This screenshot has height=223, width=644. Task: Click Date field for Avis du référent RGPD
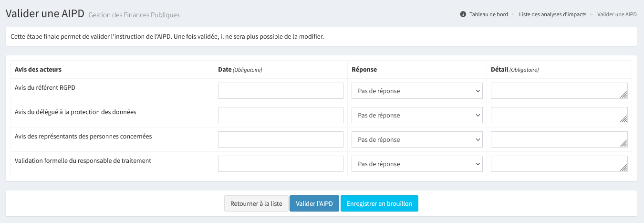pos(280,91)
